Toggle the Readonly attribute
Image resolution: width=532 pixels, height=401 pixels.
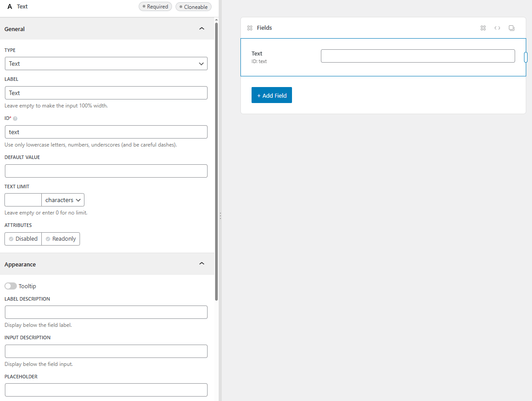click(x=61, y=239)
